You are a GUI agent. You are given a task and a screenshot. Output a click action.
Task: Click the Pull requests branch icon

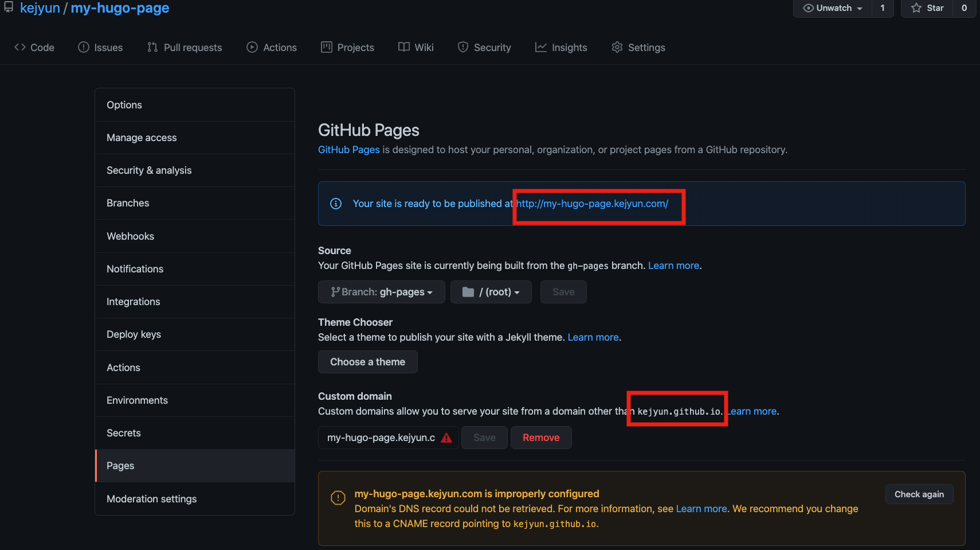[x=152, y=47]
